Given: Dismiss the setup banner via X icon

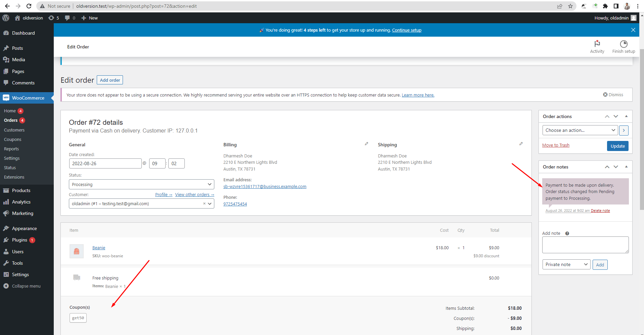Looking at the screenshot, I should pos(633,30).
